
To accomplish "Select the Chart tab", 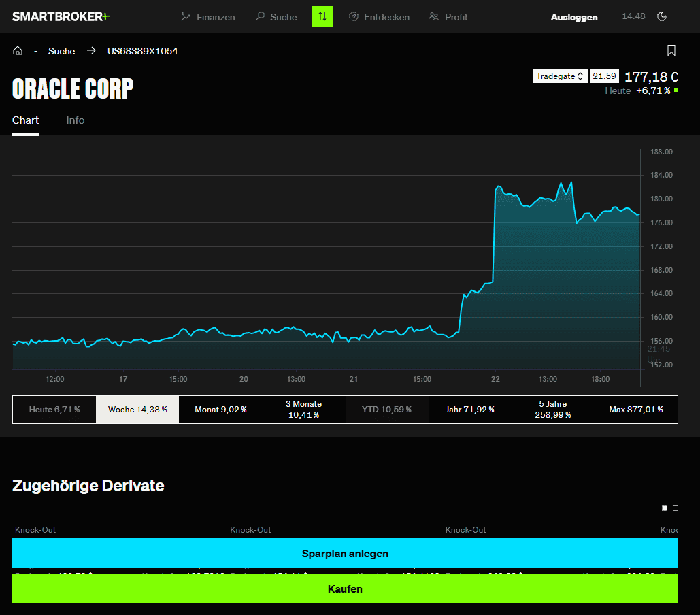I will click(25, 120).
